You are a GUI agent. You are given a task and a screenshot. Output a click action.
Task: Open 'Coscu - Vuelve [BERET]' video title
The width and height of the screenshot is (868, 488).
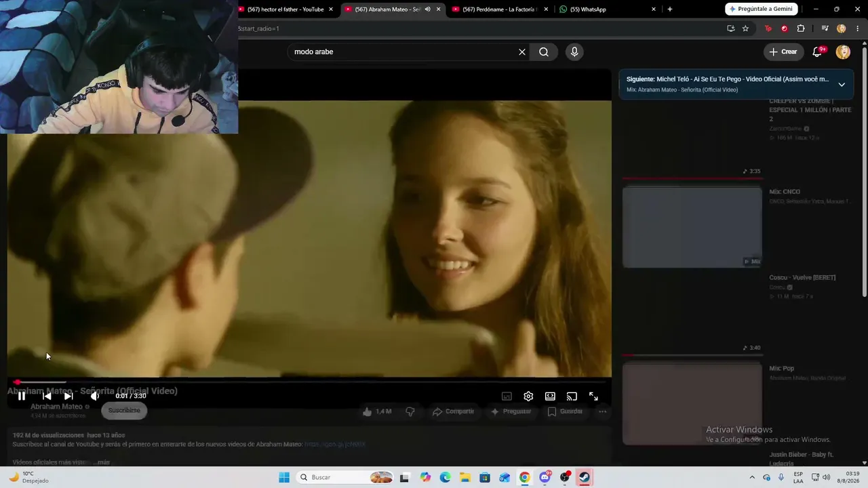point(802,278)
